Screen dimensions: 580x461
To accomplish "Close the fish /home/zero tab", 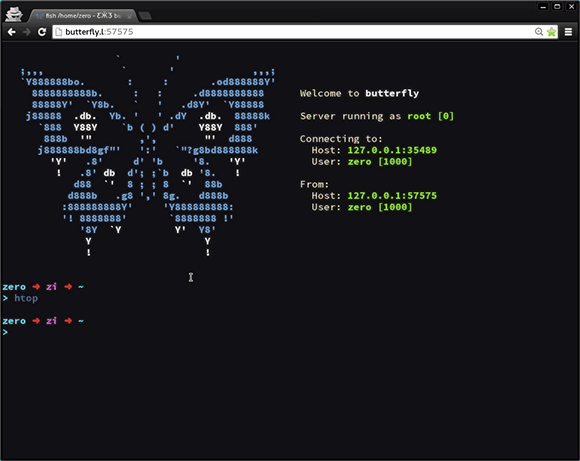I will tap(129, 17).
